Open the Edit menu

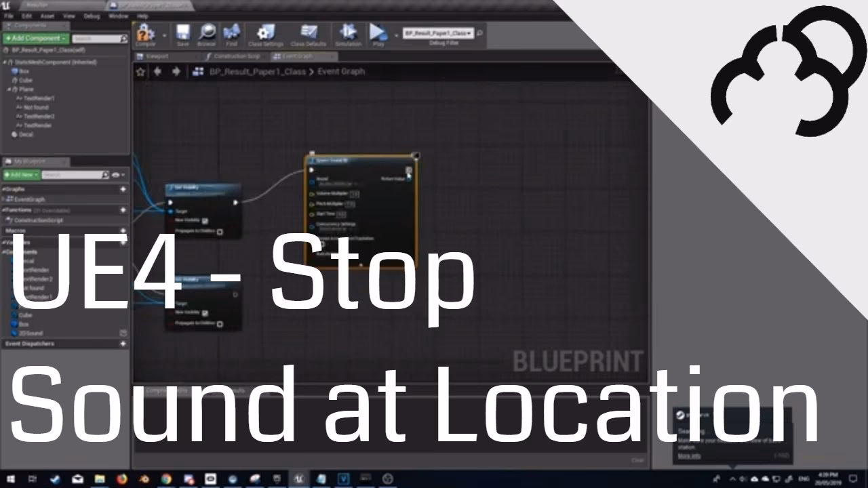point(26,16)
